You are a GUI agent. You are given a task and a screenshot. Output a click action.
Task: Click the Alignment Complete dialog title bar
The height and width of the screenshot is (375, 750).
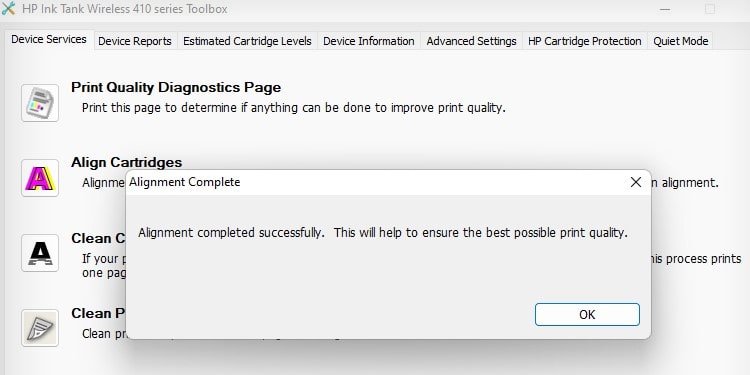click(375, 182)
